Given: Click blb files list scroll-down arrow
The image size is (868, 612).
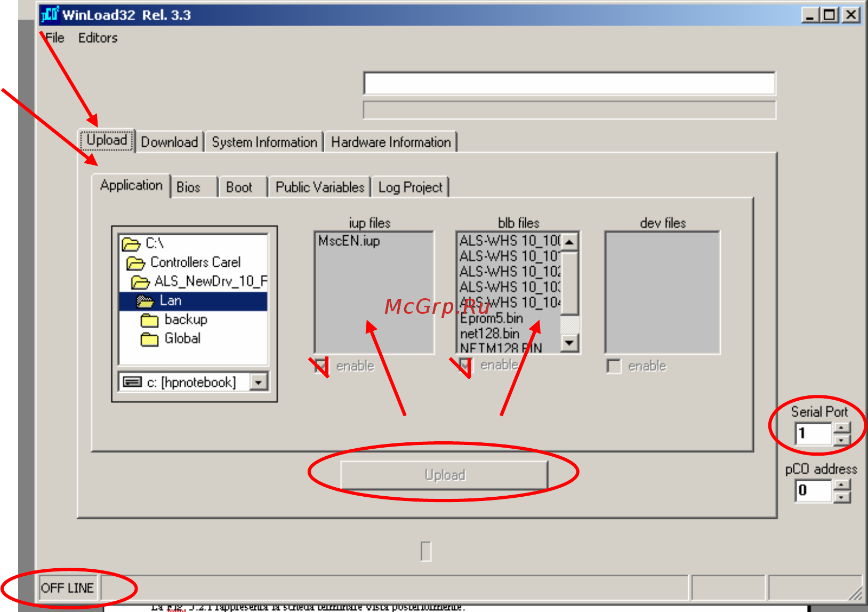Looking at the screenshot, I should (570, 343).
